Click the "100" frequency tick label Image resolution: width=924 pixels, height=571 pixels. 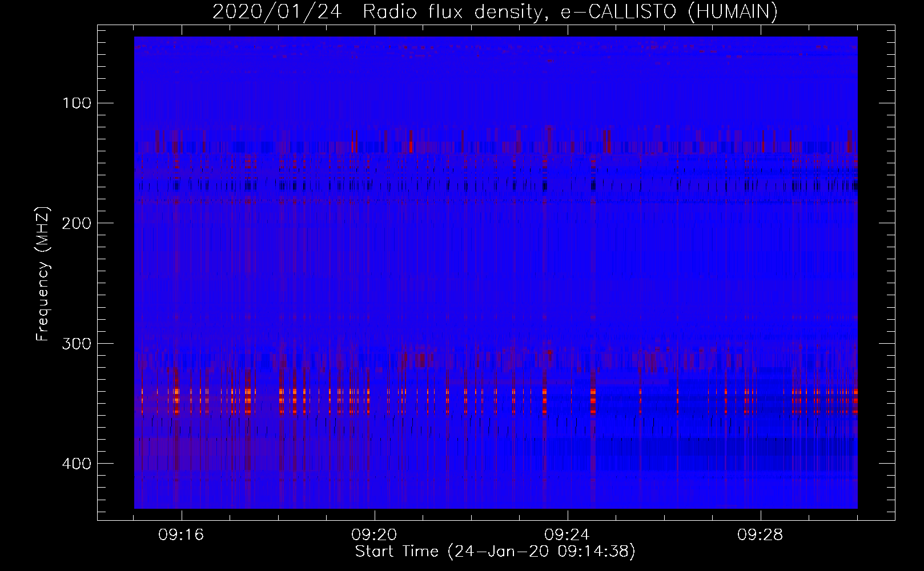click(77, 103)
